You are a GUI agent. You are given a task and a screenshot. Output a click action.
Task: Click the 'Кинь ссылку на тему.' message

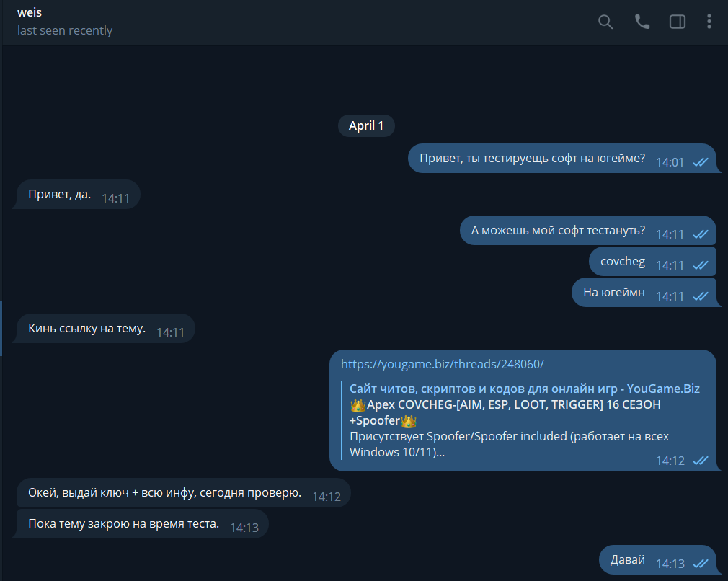coord(86,329)
